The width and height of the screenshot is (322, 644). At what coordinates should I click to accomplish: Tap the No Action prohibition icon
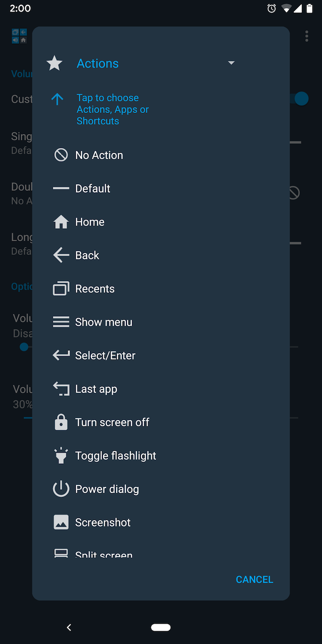61,155
